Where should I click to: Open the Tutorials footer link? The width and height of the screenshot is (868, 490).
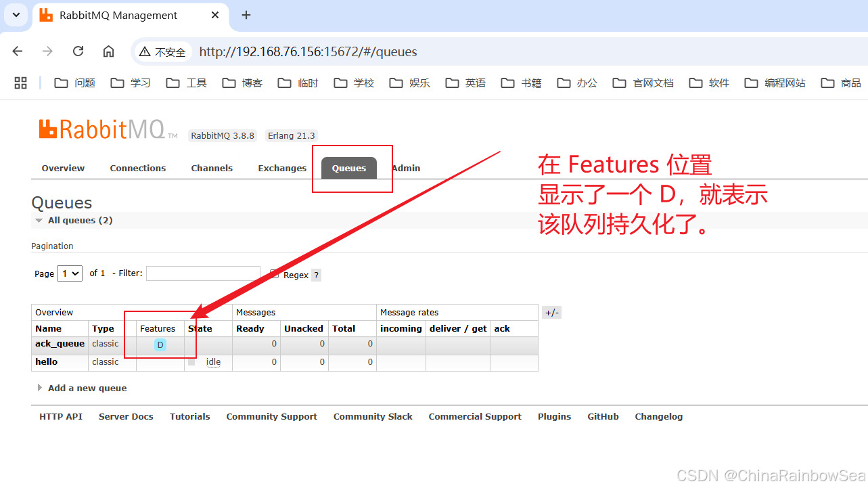[190, 416]
